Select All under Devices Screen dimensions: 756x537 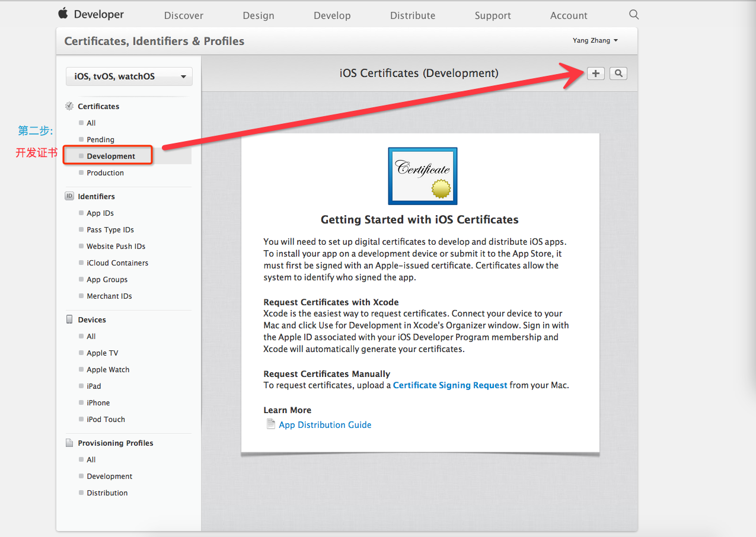[91, 336]
